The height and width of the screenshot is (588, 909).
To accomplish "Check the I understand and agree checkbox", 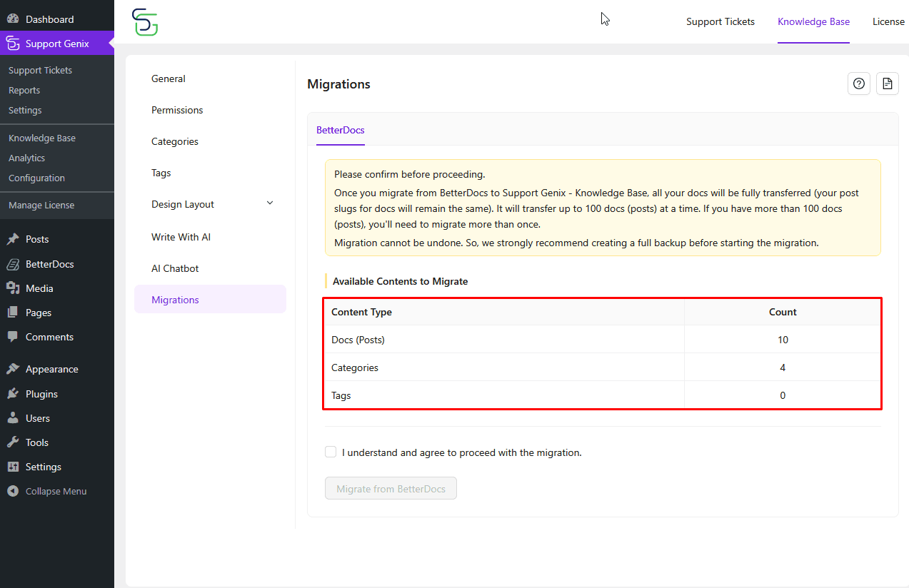I will click(331, 452).
